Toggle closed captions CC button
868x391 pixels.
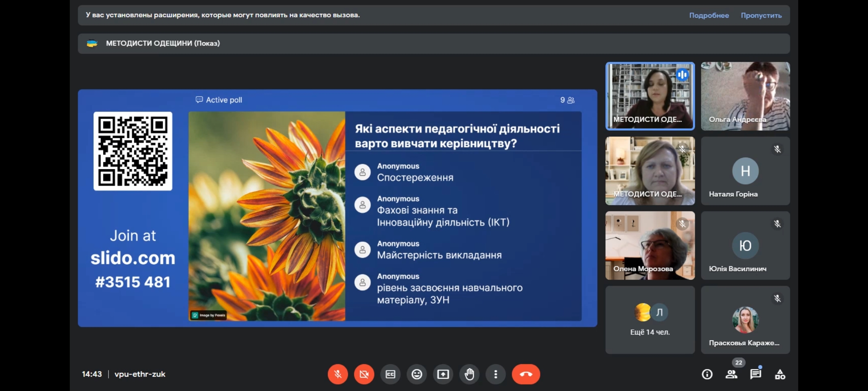390,374
